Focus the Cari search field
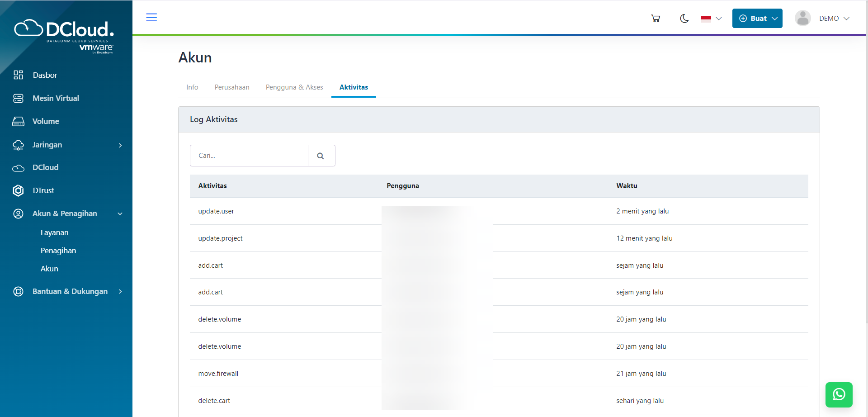The width and height of the screenshot is (868, 417). point(249,156)
